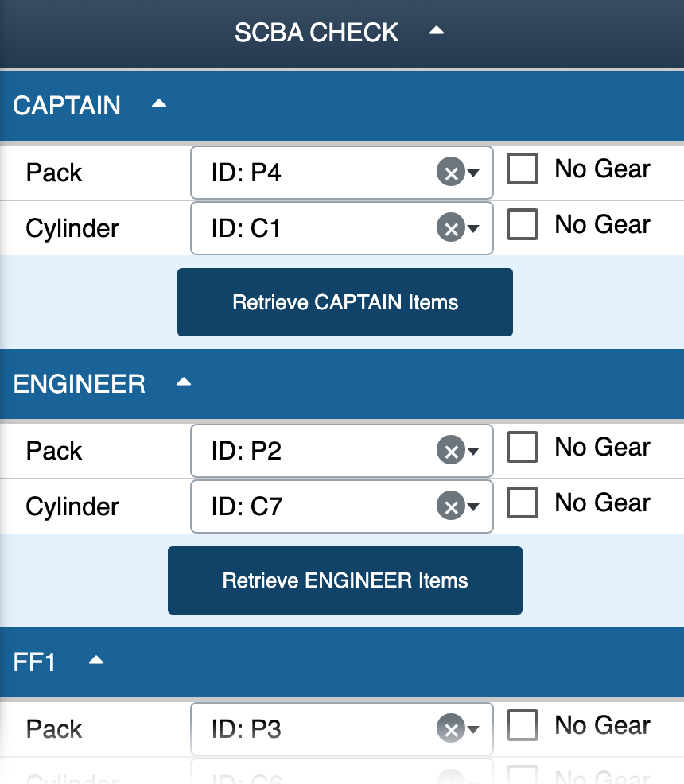Check No Gear for Captain's Pack
Image resolution: width=684 pixels, height=784 pixels.
click(x=523, y=169)
